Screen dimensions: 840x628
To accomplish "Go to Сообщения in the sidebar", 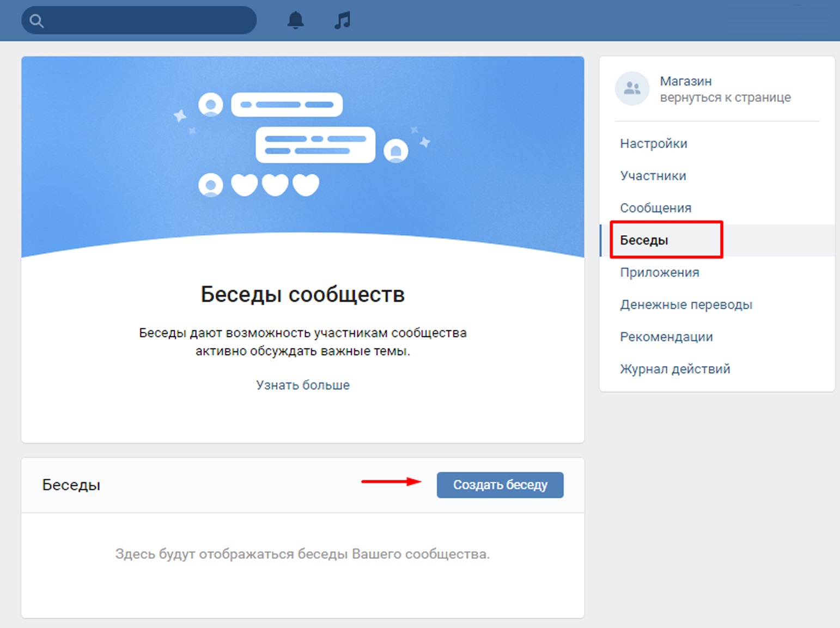I will coord(655,208).
